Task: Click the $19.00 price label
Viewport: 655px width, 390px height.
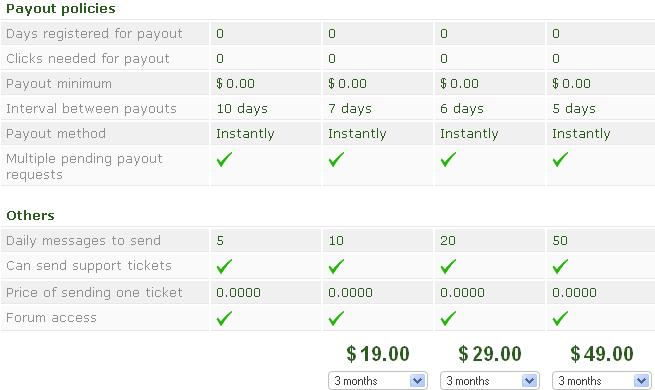Action: (x=378, y=354)
